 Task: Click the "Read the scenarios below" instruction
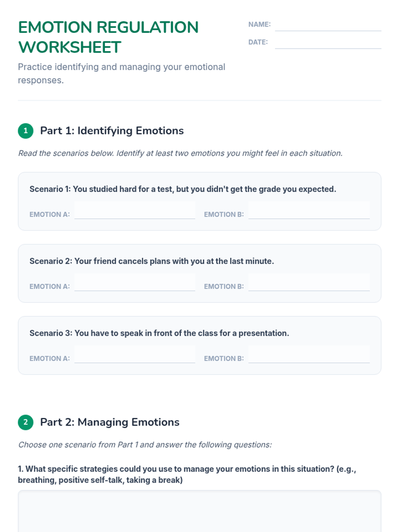pos(180,153)
